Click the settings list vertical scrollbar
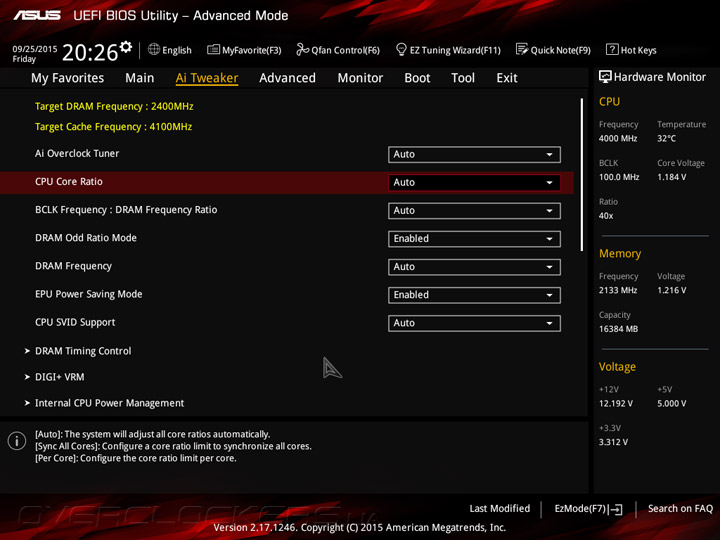This screenshot has width=720, height=540. point(582,174)
